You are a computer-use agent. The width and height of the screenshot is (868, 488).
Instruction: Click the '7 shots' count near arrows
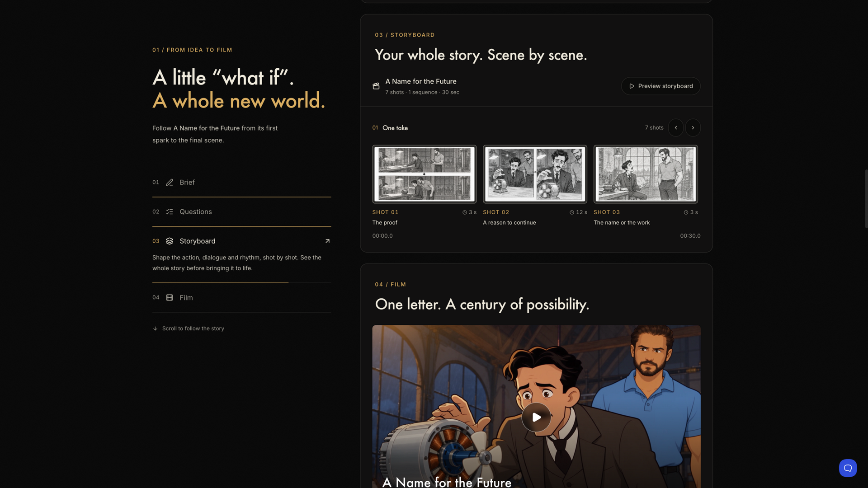tap(654, 128)
